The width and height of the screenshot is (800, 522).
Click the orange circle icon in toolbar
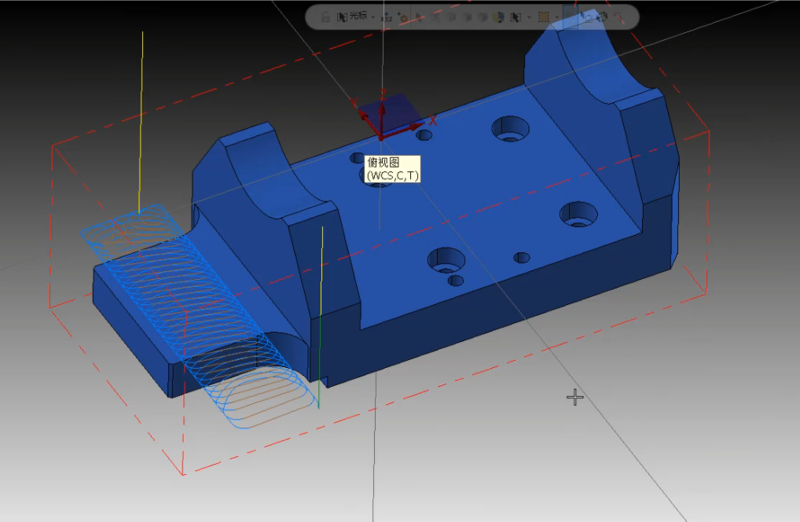click(402, 17)
